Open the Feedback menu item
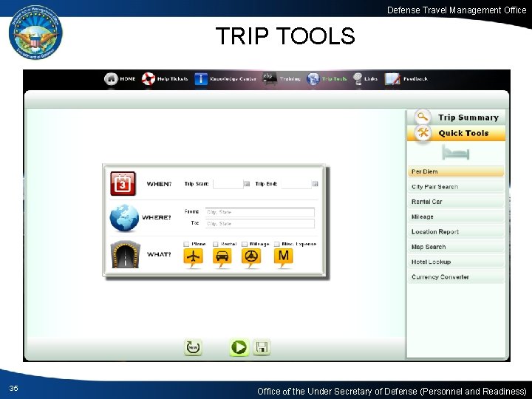 415,79
